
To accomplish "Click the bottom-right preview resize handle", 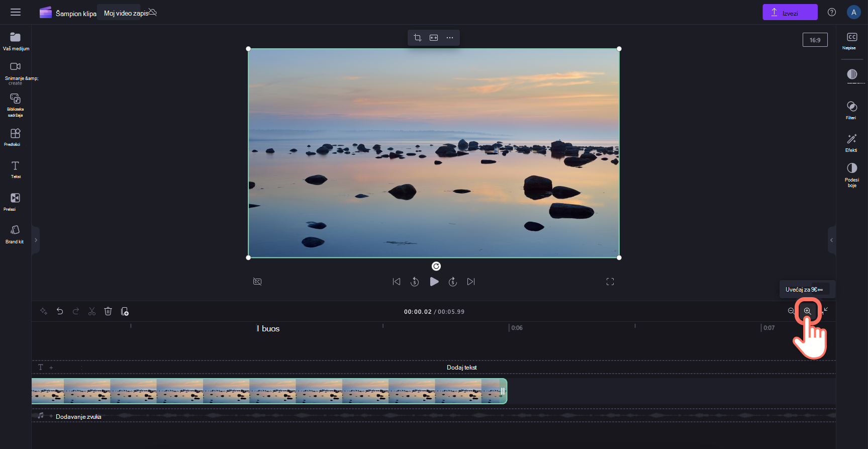I will tap(619, 257).
